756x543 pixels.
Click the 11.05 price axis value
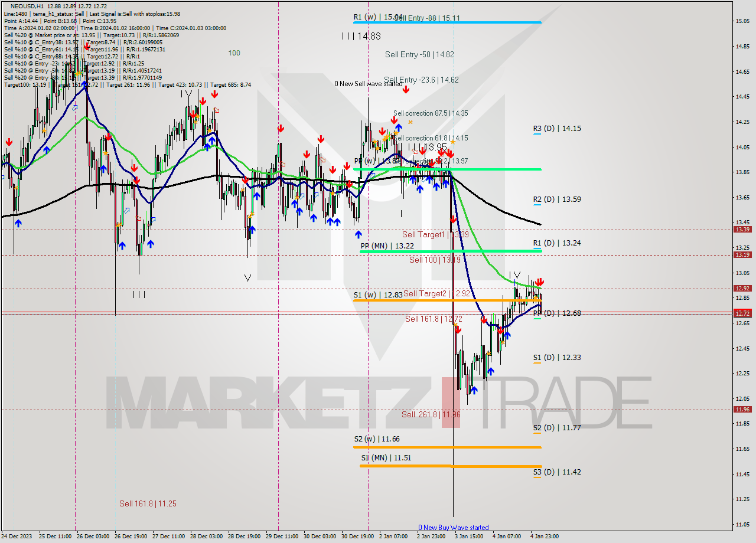pyautogui.click(x=742, y=524)
